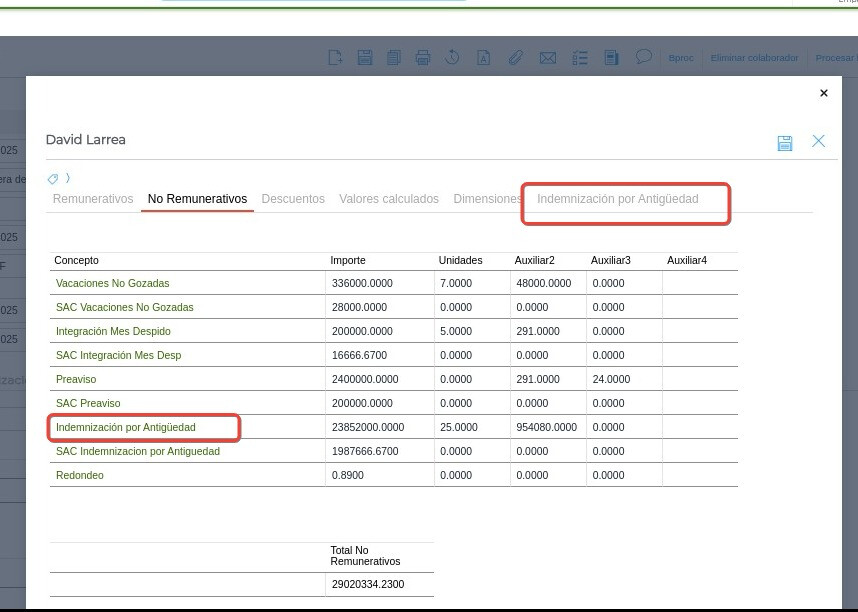Screen dimensions: 858x612
Task: Open the Indemnización por Antigüedad tab
Action: click(x=617, y=199)
